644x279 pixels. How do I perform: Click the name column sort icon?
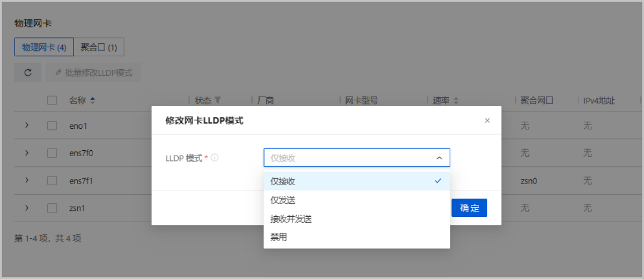(x=92, y=100)
